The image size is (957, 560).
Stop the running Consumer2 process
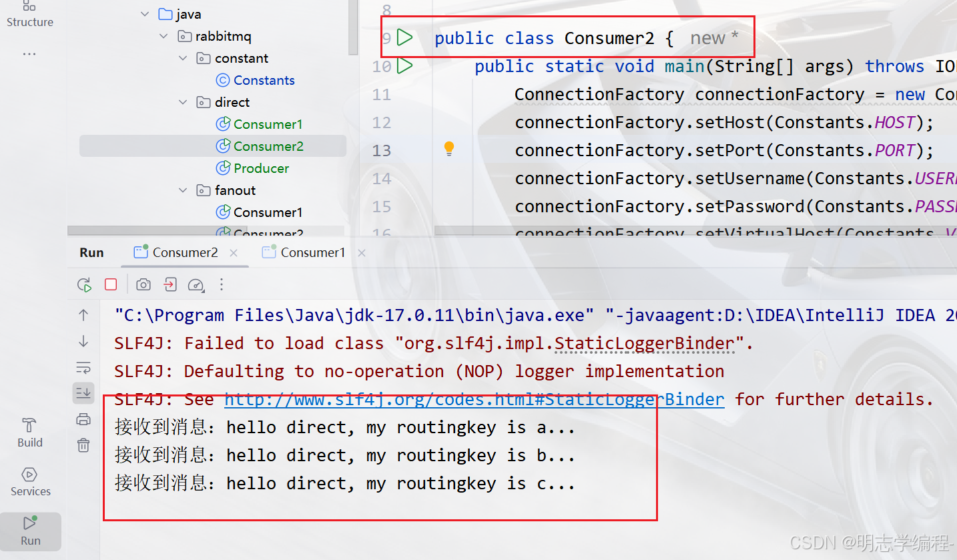(x=111, y=285)
